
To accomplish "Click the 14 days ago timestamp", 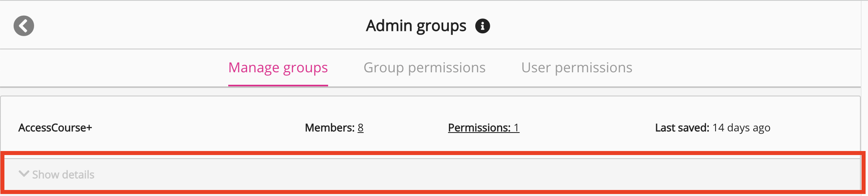I will click(741, 128).
